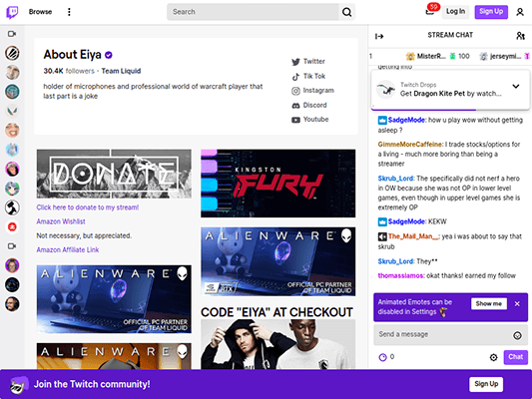Image resolution: width=532 pixels, height=399 pixels.
Task: Click the recommended channels camera icon in sidebar
Action: (x=12, y=246)
